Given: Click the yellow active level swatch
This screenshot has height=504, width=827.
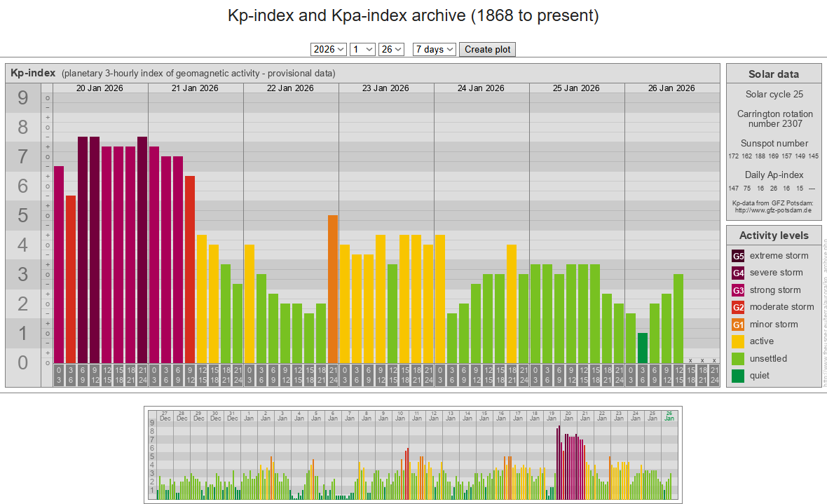Looking at the screenshot, I should pyautogui.click(x=738, y=341).
